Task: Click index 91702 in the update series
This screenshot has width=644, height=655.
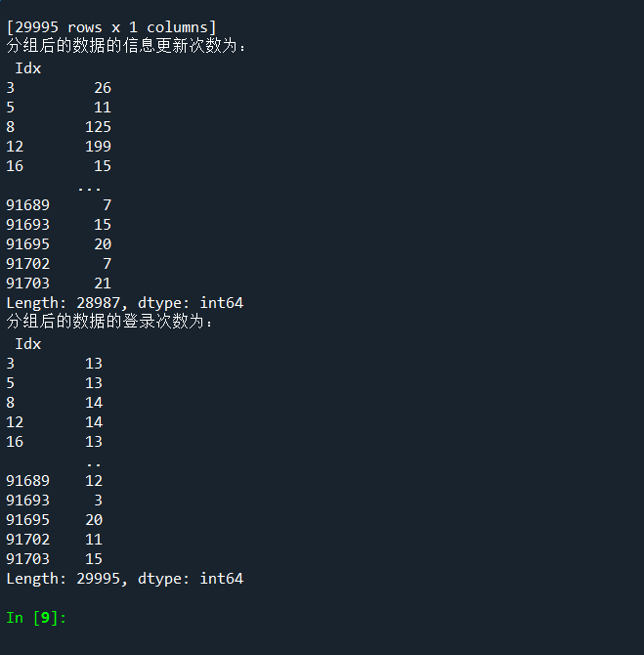Action: click(27, 264)
